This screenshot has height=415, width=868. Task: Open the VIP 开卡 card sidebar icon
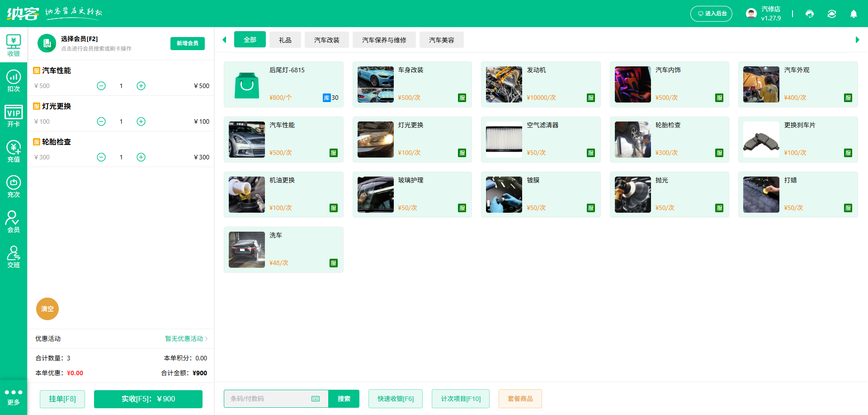click(x=14, y=116)
